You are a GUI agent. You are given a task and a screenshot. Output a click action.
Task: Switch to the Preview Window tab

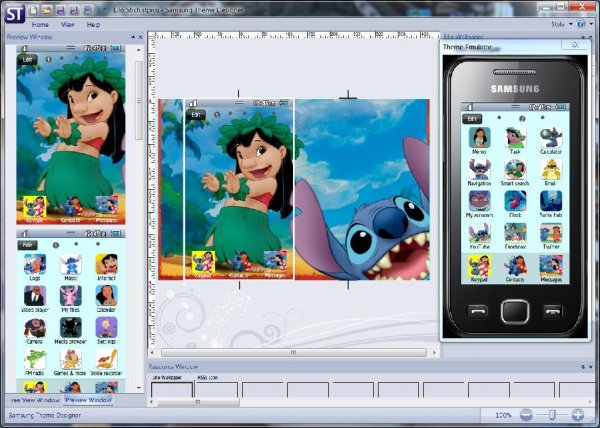tap(88, 400)
